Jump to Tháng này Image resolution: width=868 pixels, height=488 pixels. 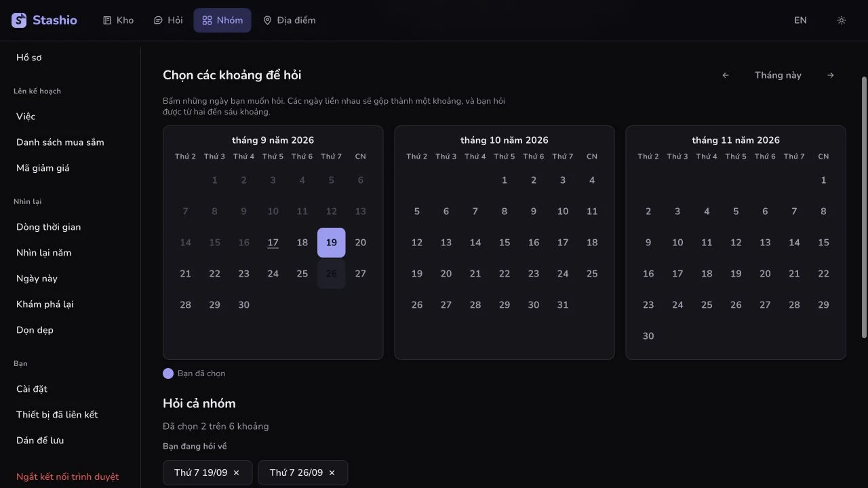pyautogui.click(x=778, y=75)
